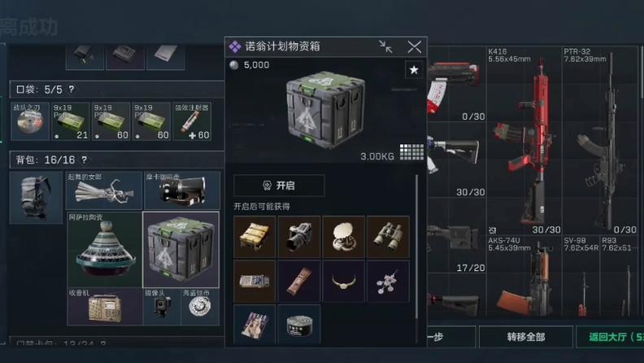Select the 起舞的女郎 statue item

[104, 190]
